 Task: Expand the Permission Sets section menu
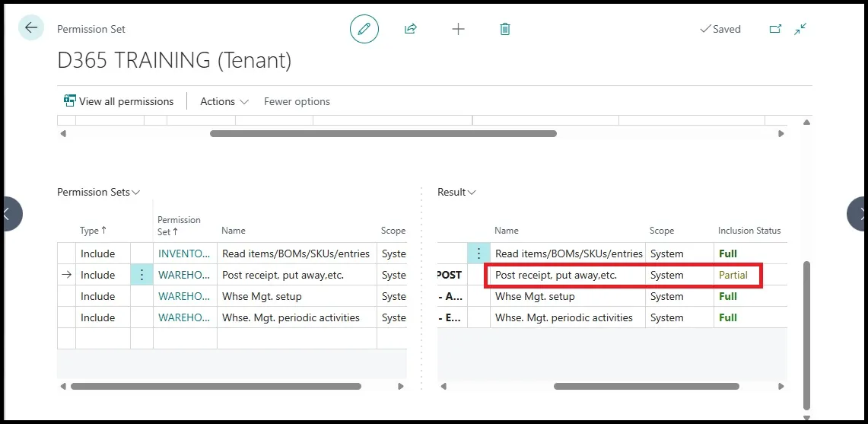coord(99,193)
